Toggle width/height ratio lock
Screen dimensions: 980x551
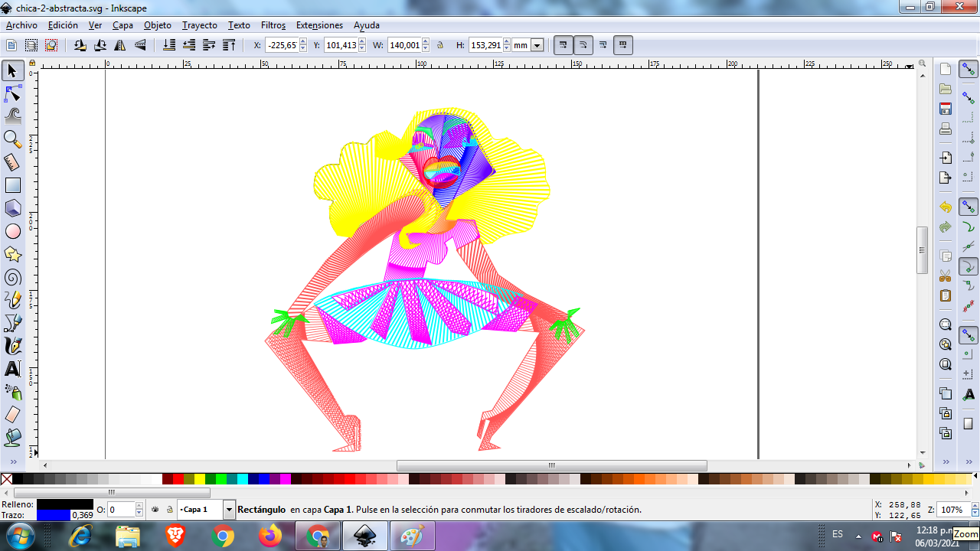(x=440, y=45)
